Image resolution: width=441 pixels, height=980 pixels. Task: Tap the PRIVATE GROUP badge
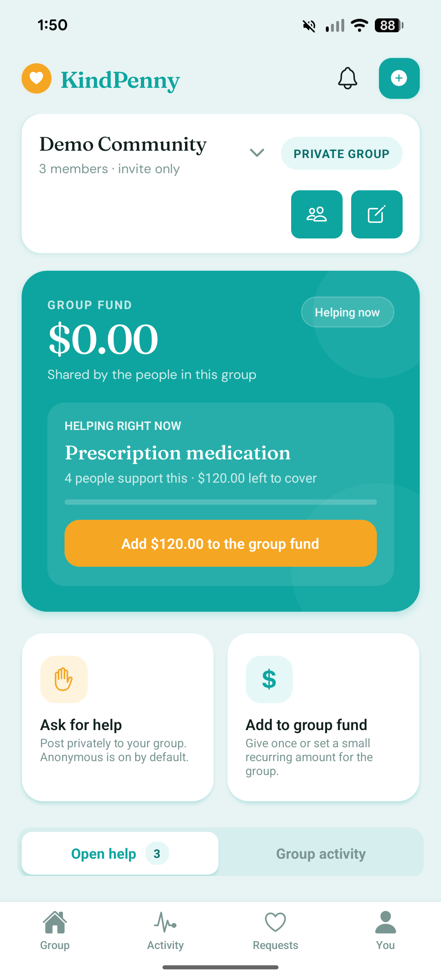click(341, 154)
